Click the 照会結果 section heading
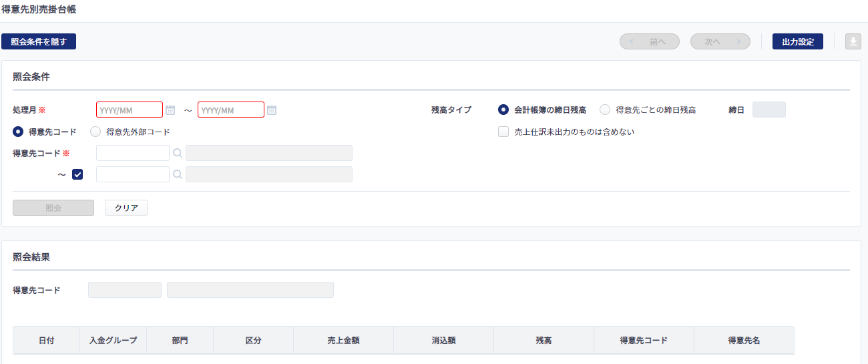The width and height of the screenshot is (868, 364). (x=31, y=256)
